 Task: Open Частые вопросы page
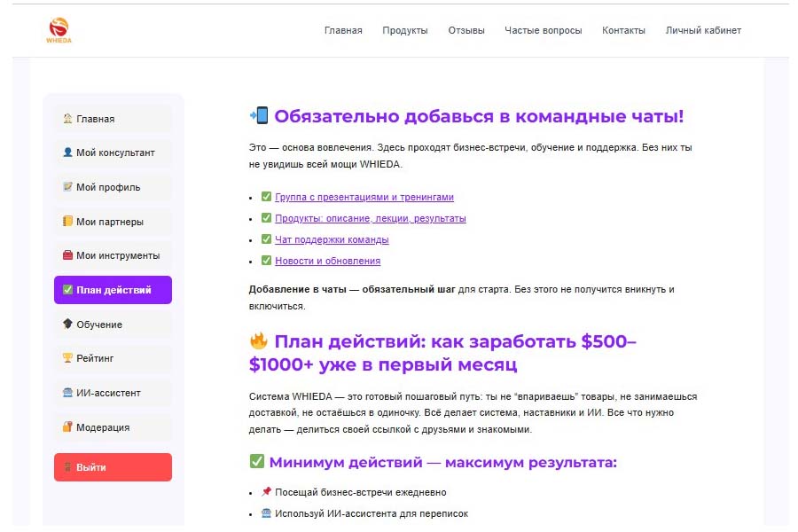point(543,30)
